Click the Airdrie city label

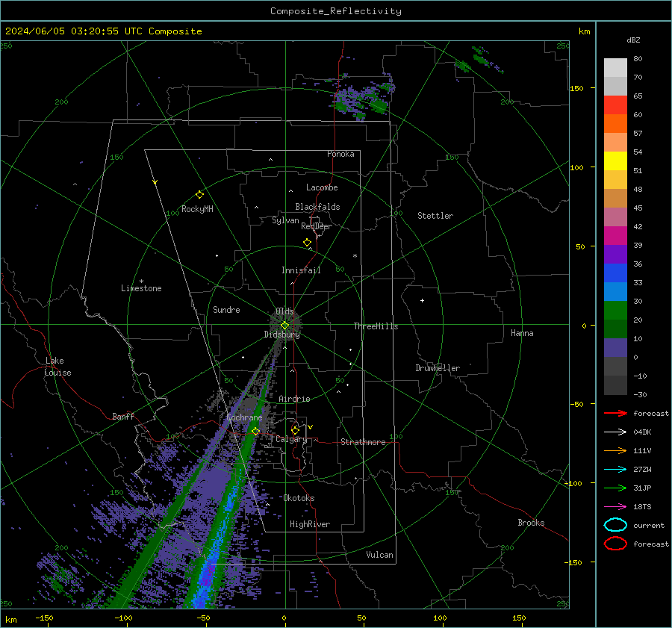pyautogui.click(x=294, y=399)
